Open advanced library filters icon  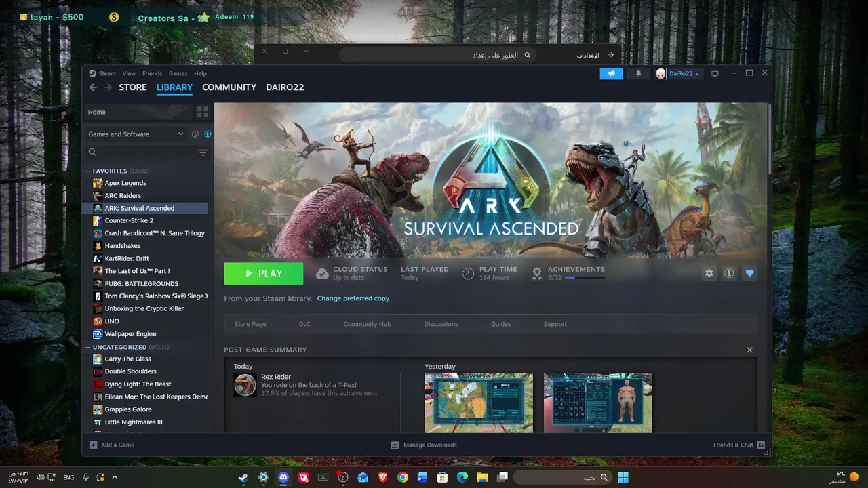coord(203,152)
